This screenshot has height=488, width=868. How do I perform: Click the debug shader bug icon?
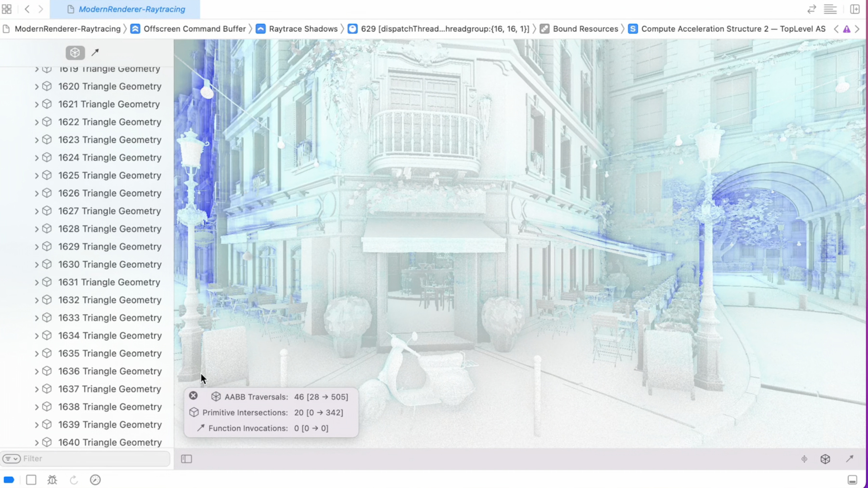pos(52,480)
